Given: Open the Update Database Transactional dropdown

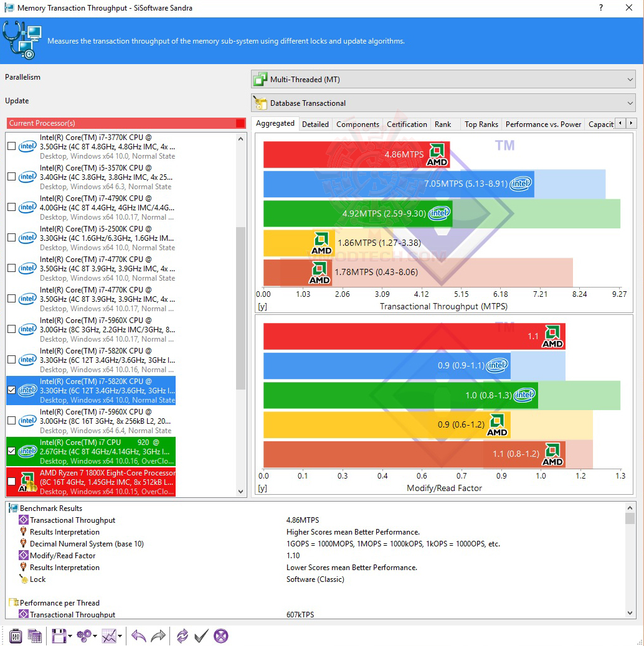Looking at the screenshot, I should coord(443,103).
